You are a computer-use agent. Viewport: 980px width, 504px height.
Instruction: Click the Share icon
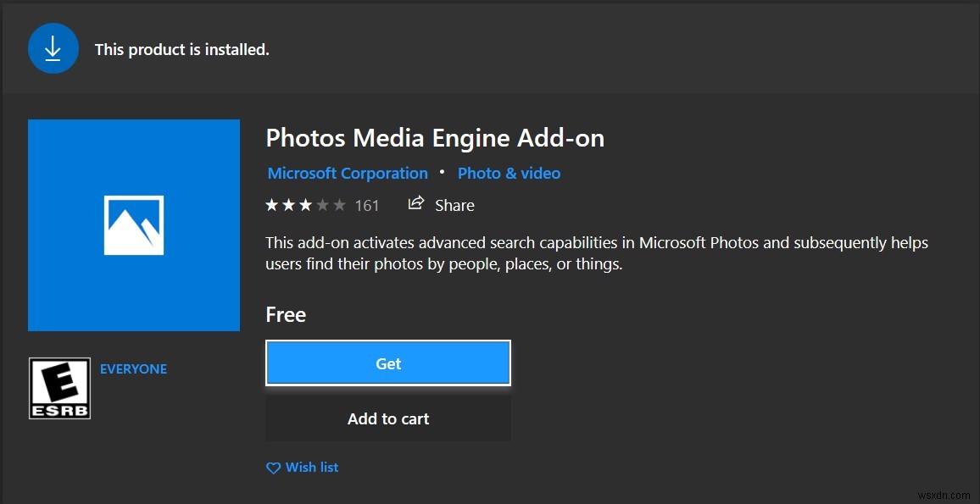click(x=415, y=203)
